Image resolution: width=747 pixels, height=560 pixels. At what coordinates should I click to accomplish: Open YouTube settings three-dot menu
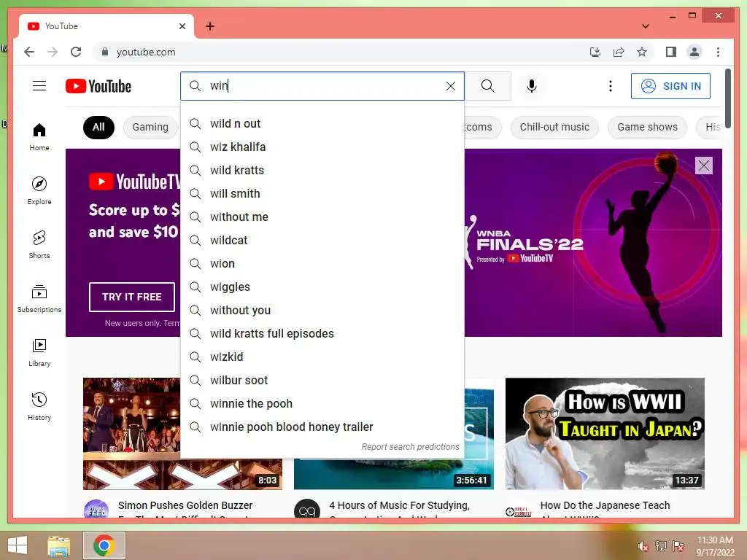[611, 86]
